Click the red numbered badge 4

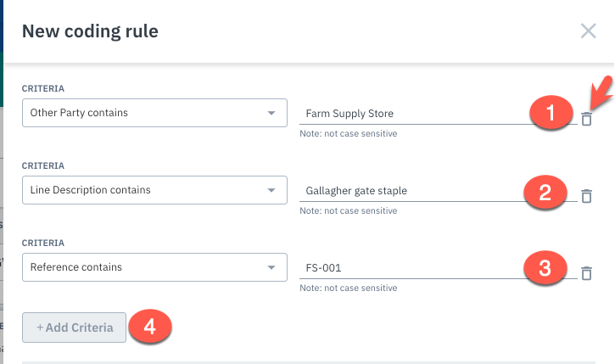point(150,328)
